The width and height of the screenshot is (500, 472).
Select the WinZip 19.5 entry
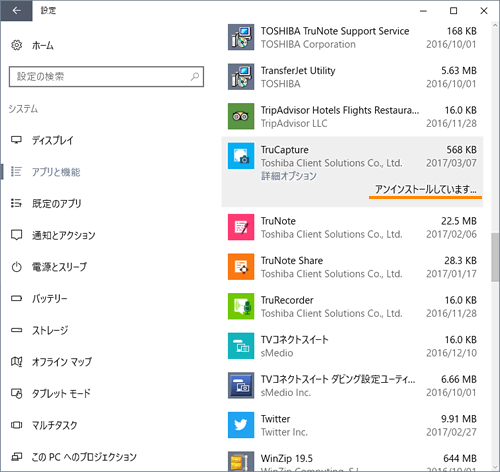pyautogui.click(x=352, y=460)
